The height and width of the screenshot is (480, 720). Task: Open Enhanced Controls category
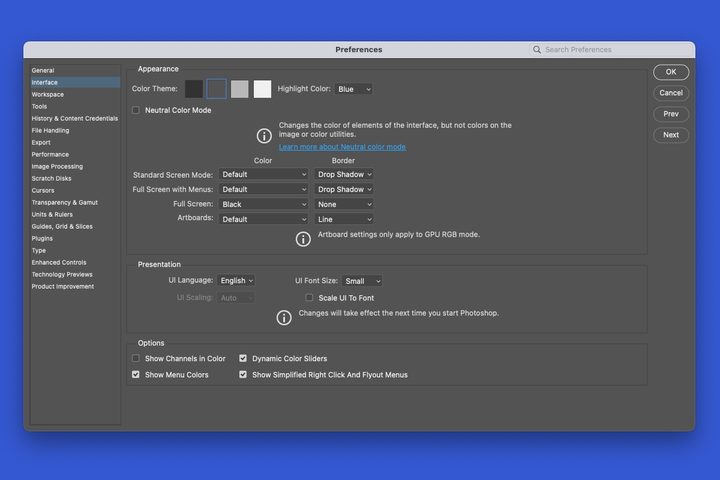[75, 262]
